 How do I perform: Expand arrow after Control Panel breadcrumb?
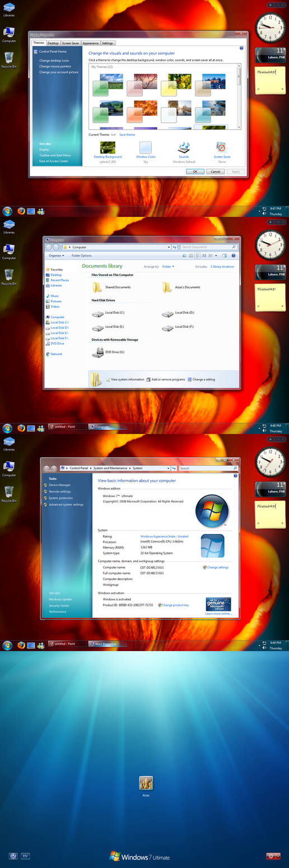[x=91, y=467]
